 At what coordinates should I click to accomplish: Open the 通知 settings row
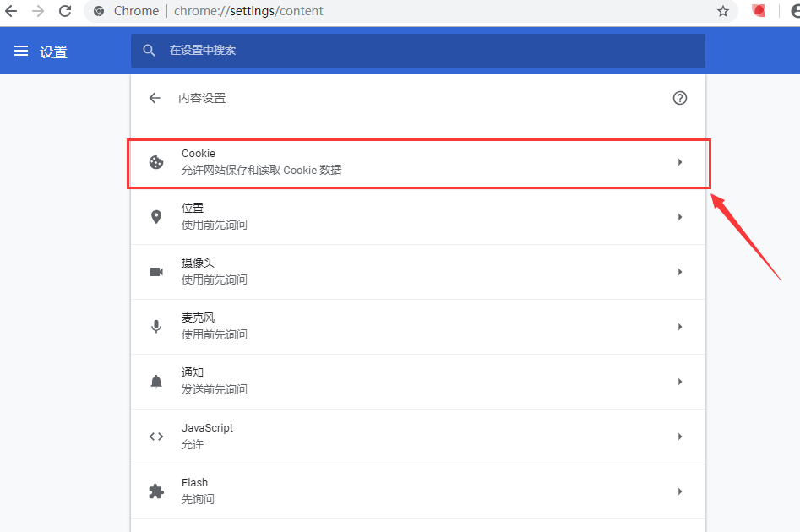click(x=417, y=382)
